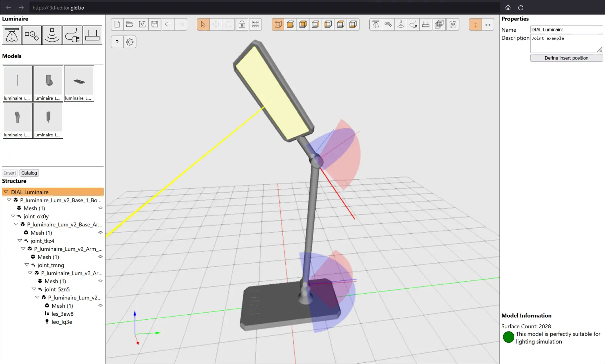Click the light emitting object icon in the Luminaire panel

(52, 35)
